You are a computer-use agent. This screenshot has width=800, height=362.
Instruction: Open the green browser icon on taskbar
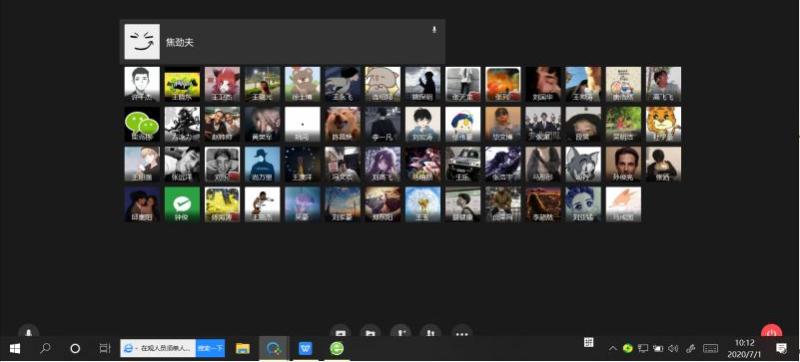coord(336,349)
